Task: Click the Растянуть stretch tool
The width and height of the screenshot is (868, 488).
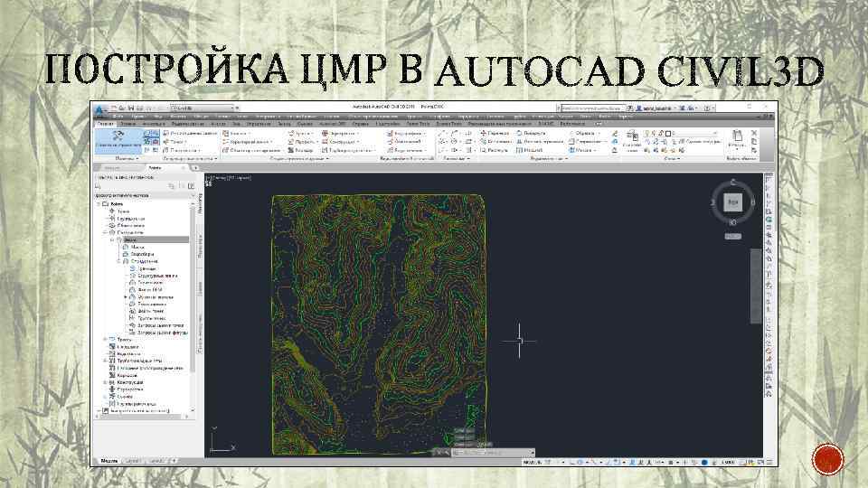Action: pos(495,150)
